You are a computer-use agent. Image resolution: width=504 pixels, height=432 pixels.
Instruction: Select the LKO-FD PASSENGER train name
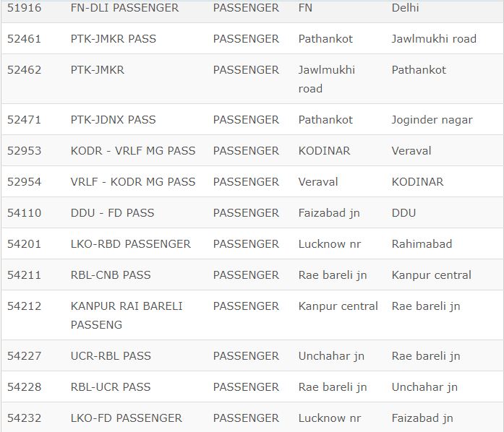coord(127,418)
